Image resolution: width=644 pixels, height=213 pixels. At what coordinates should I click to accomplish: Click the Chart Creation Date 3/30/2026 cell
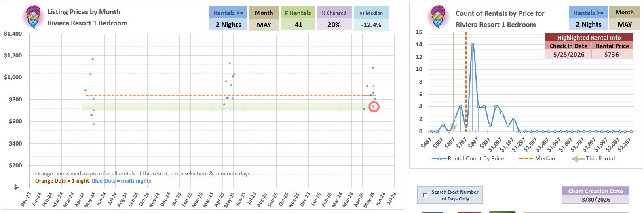point(595,200)
